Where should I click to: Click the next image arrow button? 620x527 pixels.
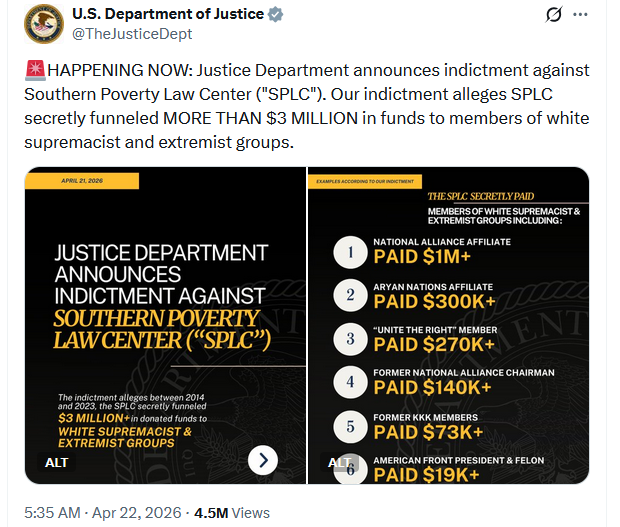click(262, 460)
